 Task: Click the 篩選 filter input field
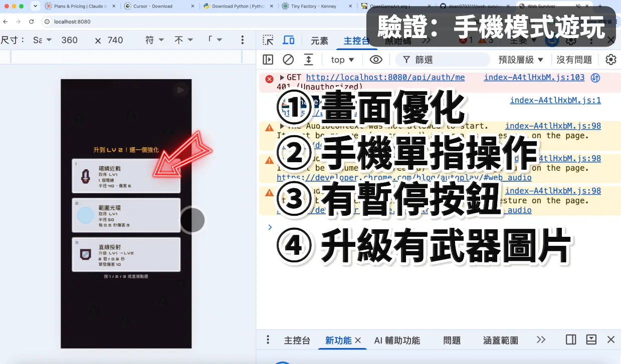(443, 60)
